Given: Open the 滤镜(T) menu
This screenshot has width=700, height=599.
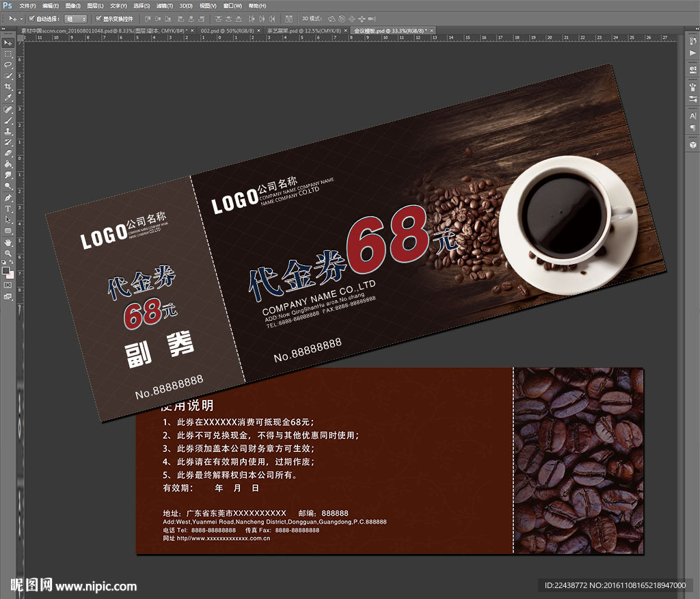Looking at the screenshot, I should (x=165, y=5).
